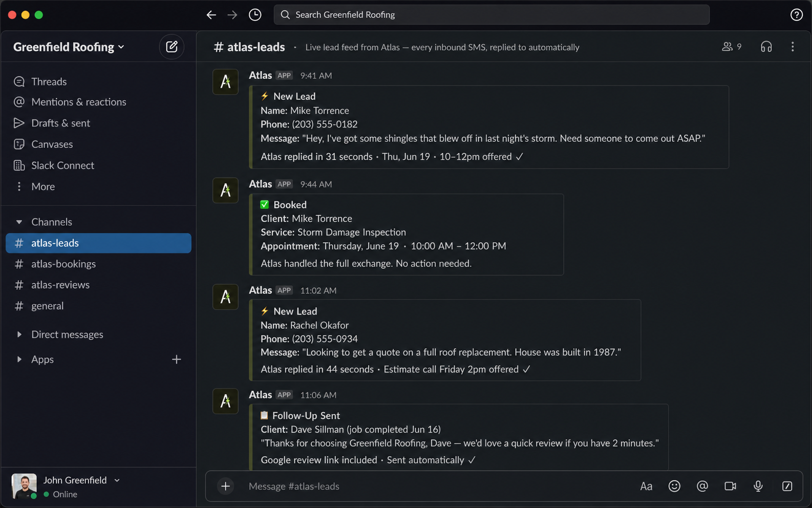Open John Greenfield's status dropdown
The width and height of the screenshot is (812, 508).
tap(117, 480)
